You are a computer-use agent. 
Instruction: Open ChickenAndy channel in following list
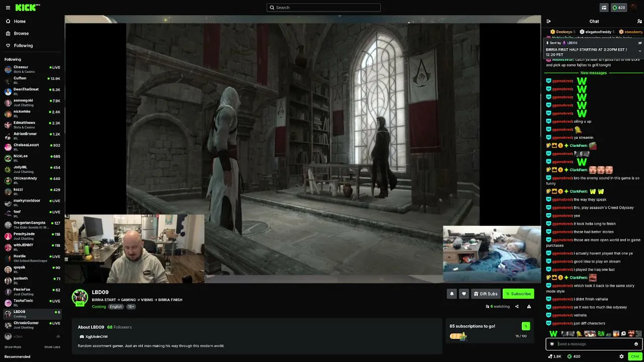pos(32,180)
